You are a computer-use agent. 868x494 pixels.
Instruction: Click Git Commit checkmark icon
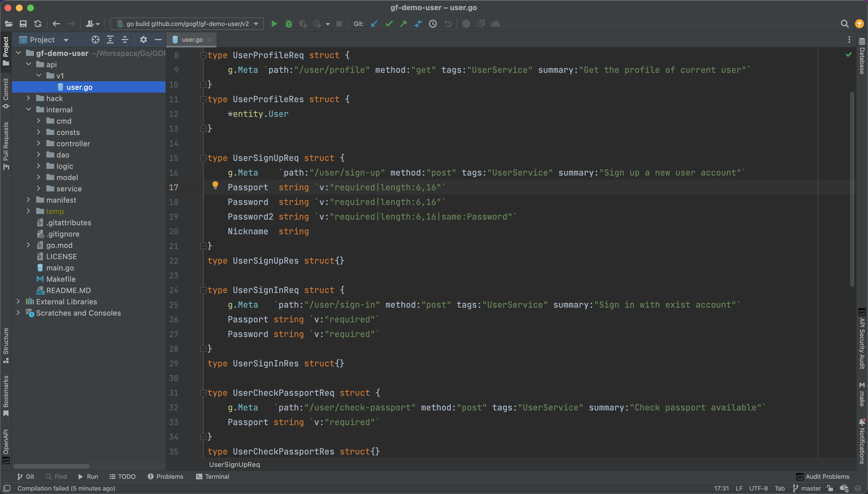click(389, 24)
